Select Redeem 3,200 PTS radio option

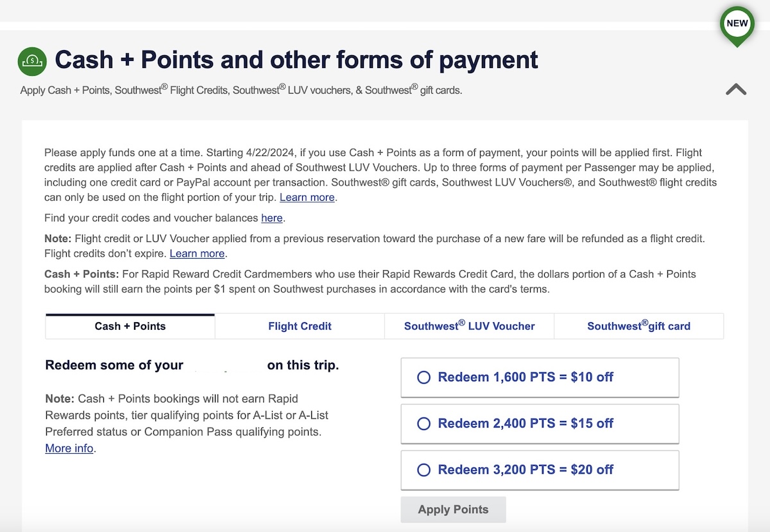540,470
